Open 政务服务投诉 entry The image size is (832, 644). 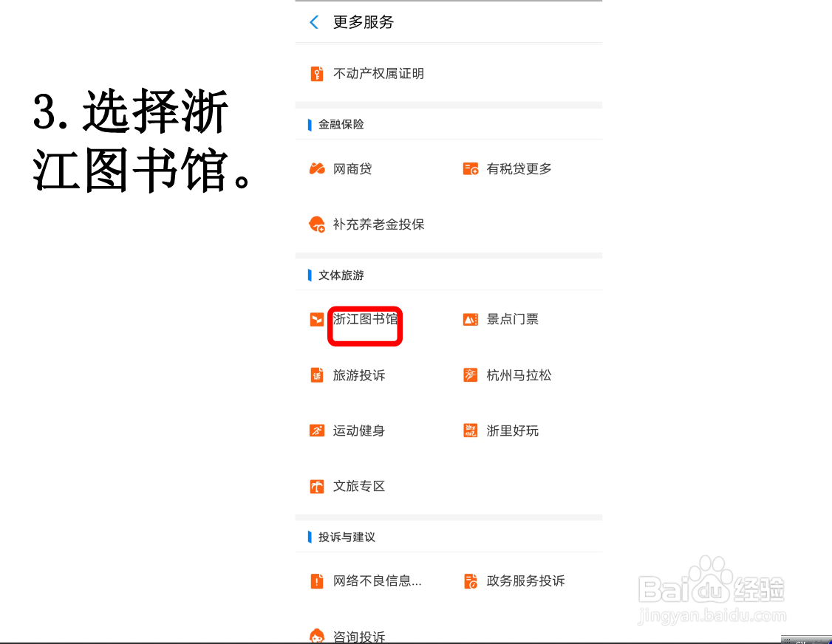click(525, 581)
